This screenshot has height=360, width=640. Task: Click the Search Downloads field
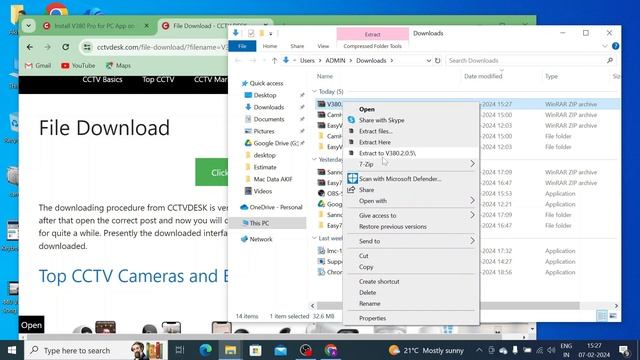click(530, 60)
